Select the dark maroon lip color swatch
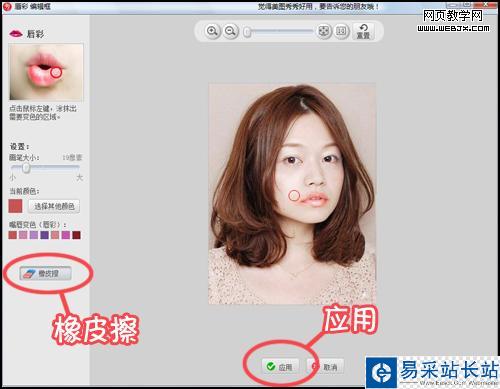Image resolution: width=500 pixels, height=389 pixels. (76, 235)
